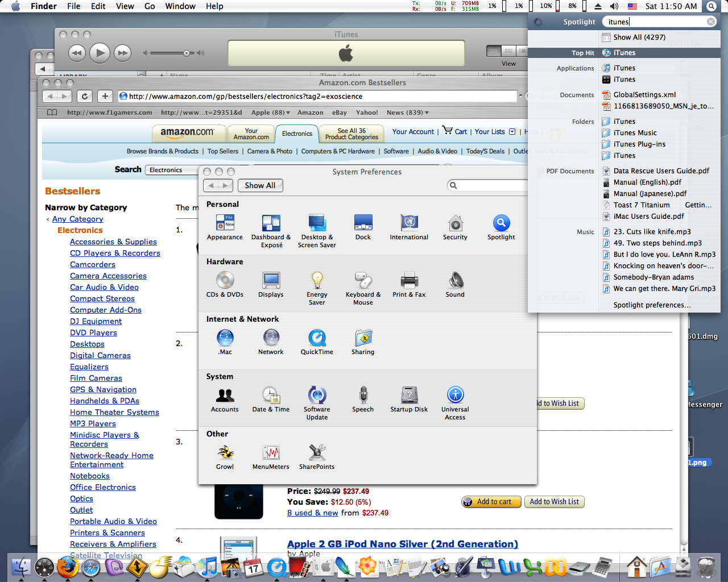Open the Appearance preference pane
728x582 pixels.
tap(225, 227)
